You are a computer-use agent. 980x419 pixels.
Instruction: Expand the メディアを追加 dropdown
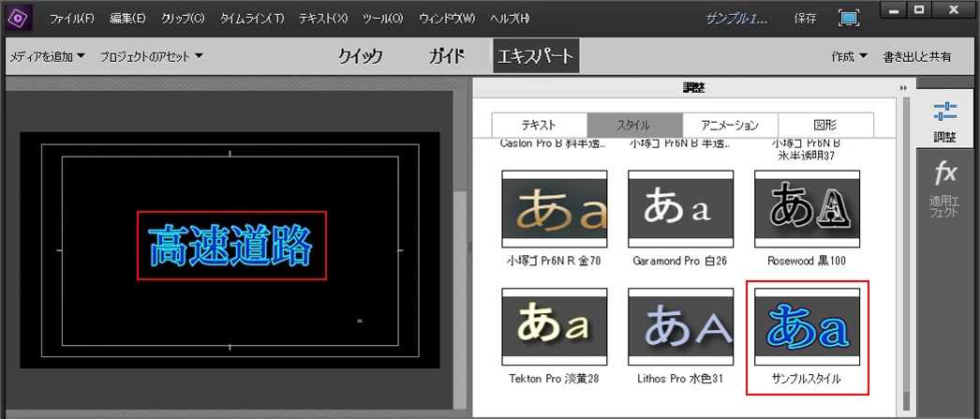point(48,56)
